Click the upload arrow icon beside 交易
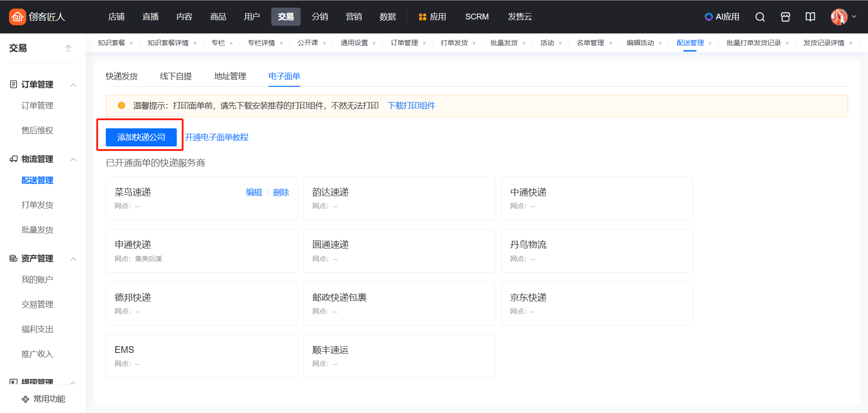This screenshot has height=413, width=868. coord(68,48)
